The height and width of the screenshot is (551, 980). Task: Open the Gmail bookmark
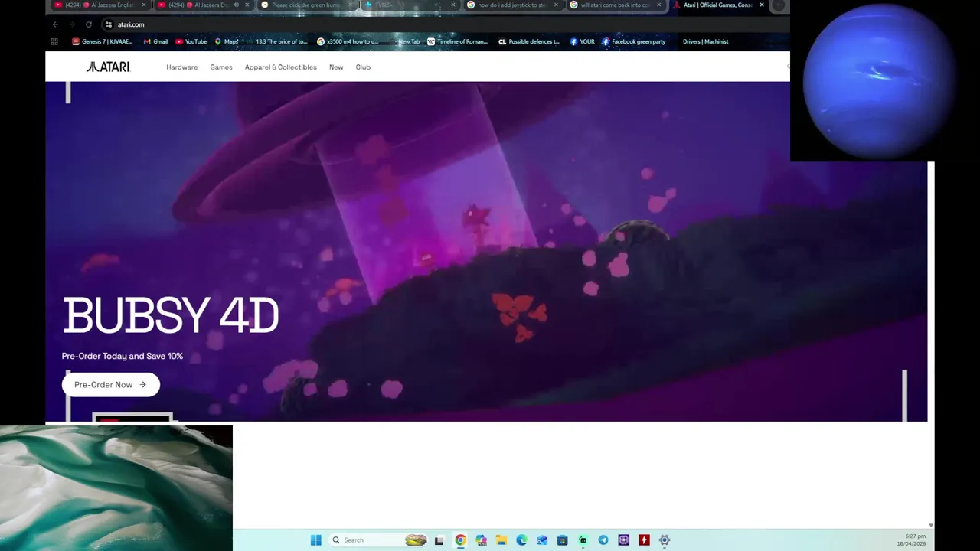[x=155, y=42]
